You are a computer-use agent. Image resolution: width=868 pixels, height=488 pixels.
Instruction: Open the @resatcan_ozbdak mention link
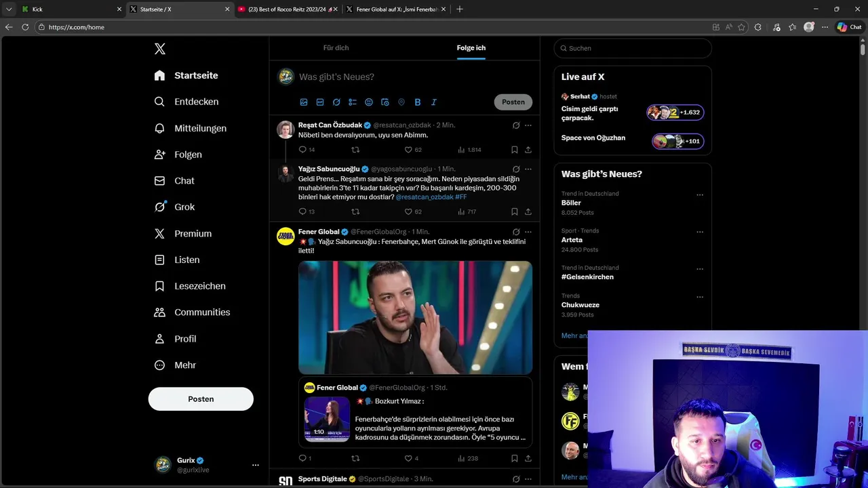pos(425,197)
